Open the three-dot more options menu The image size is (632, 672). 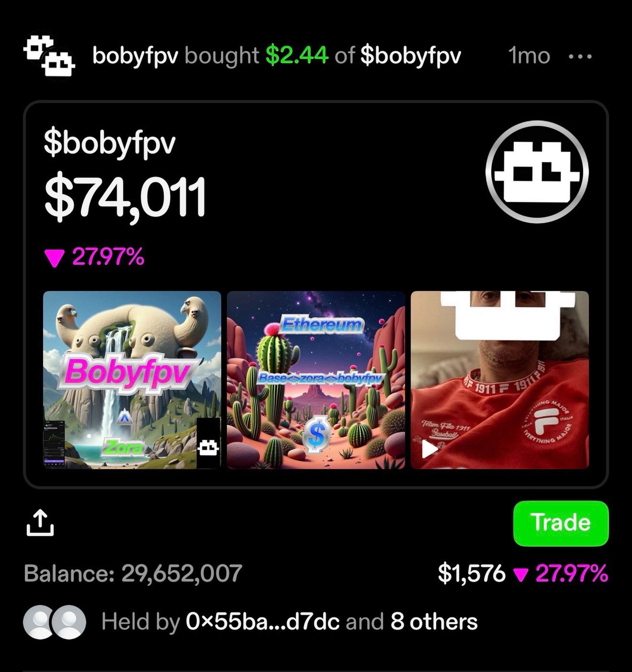click(580, 57)
